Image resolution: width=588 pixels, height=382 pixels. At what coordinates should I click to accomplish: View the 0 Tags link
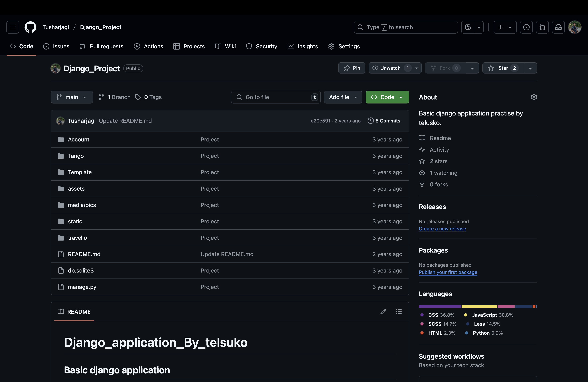[x=148, y=97]
